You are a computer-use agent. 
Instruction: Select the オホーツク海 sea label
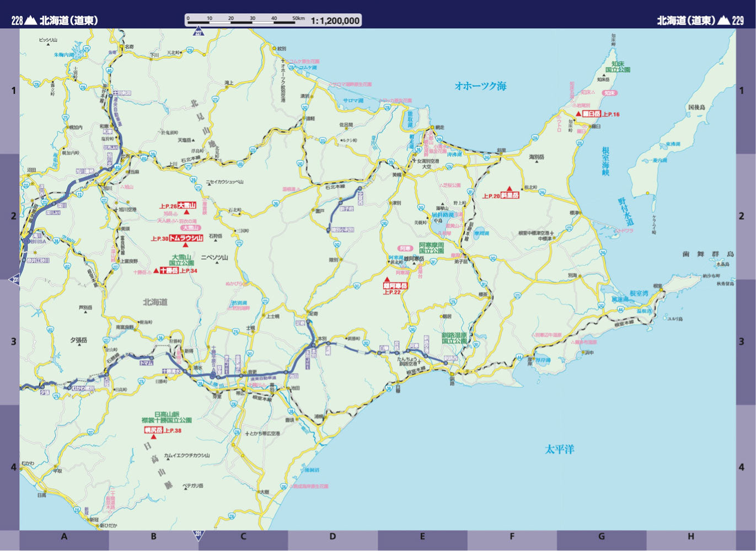tap(480, 86)
